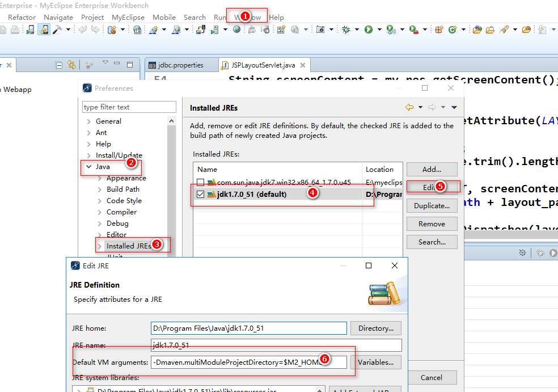The image size is (558, 392).
Task: Click Collapse All in the left panel
Action: coord(59,65)
